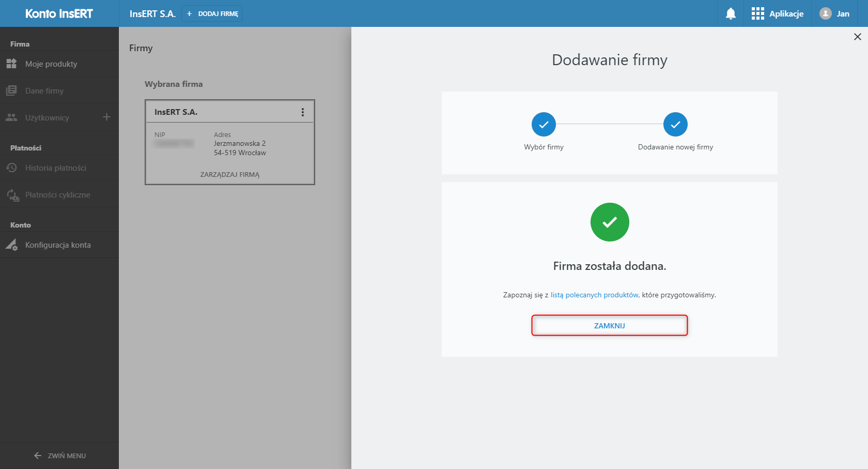Click the Dodawanie nowej firmy step label
The height and width of the screenshot is (469, 868).
(675, 147)
